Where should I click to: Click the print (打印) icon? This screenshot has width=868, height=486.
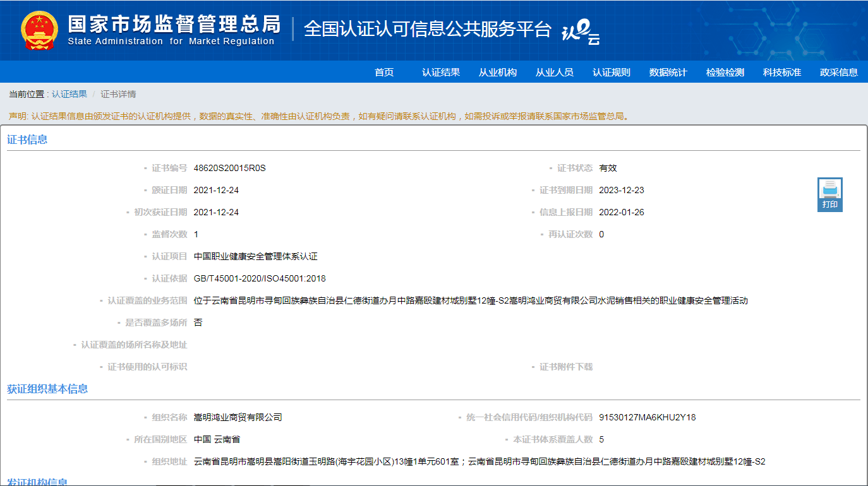click(829, 194)
